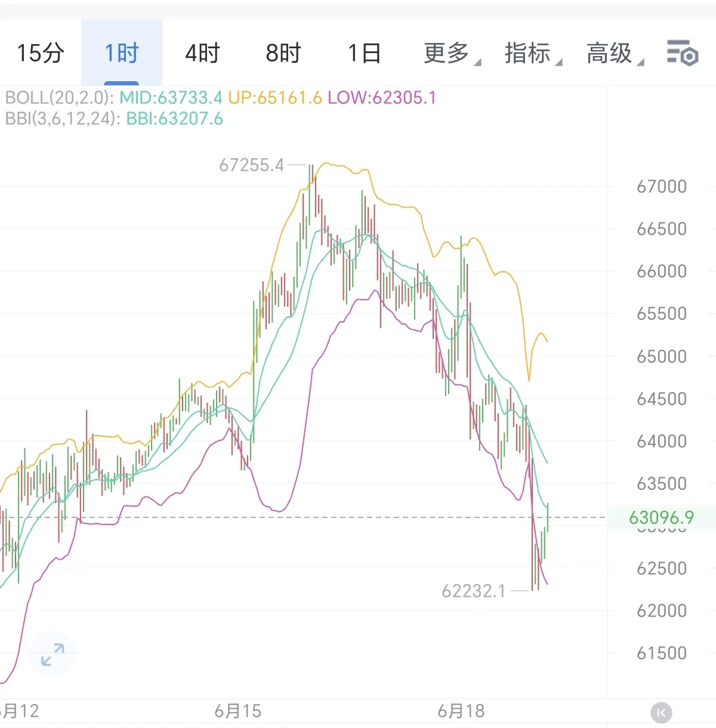Switch to 4时 timeframe
The width and height of the screenshot is (716, 728).
(202, 53)
